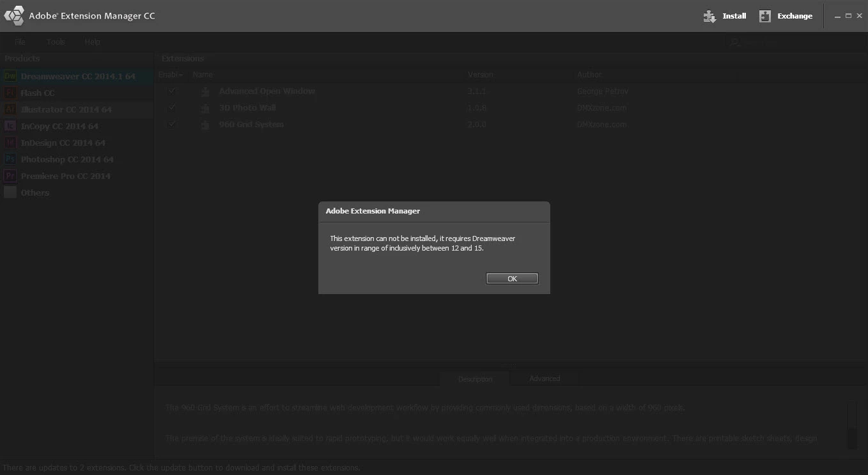Sort extensions by the Version column
The width and height of the screenshot is (868, 475).
click(x=480, y=75)
